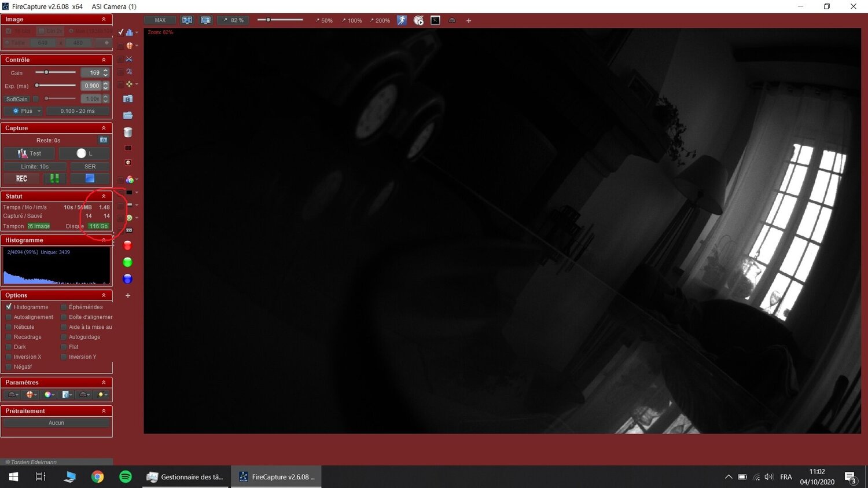Image resolution: width=868 pixels, height=488 pixels.
Task: Enable the Dark checkbox
Action: click(x=9, y=347)
